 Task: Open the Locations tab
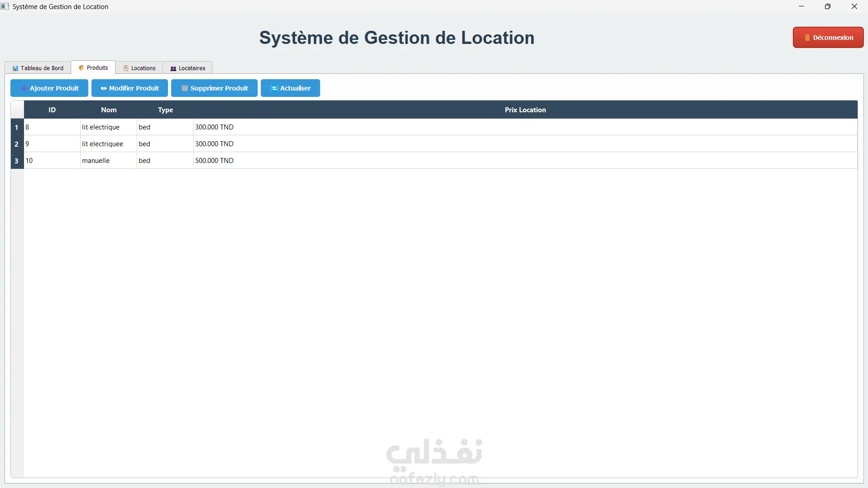click(139, 68)
